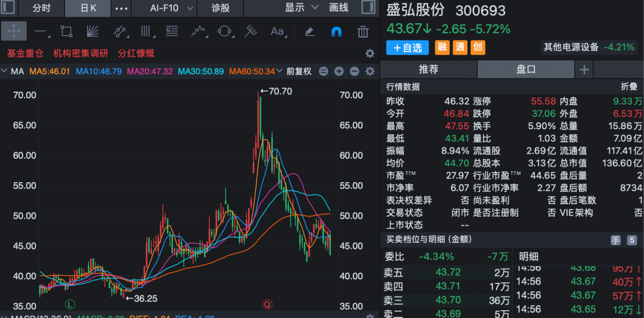Toggle the blue magnet snap tool
Screen dimensions: 644x318
click(x=336, y=31)
